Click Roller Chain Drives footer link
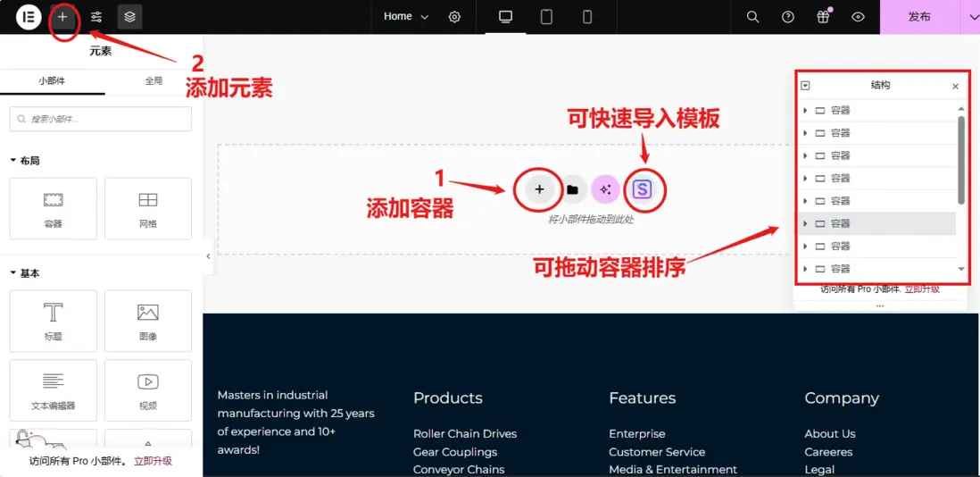Image resolution: width=980 pixels, height=477 pixels. click(465, 433)
